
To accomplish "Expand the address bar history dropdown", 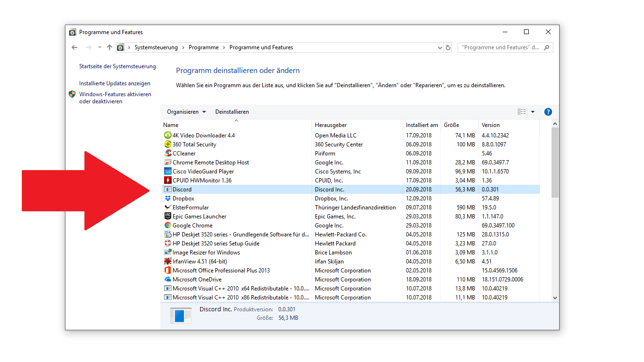I will [440, 47].
